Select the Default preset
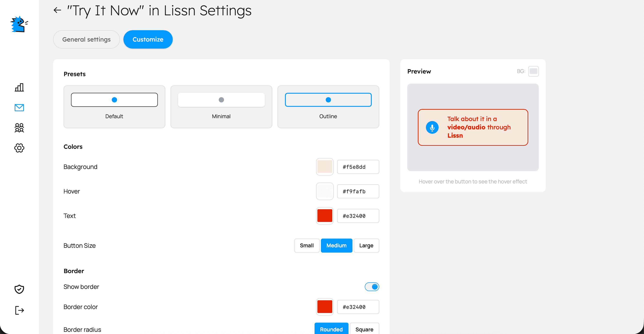 click(114, 107)
